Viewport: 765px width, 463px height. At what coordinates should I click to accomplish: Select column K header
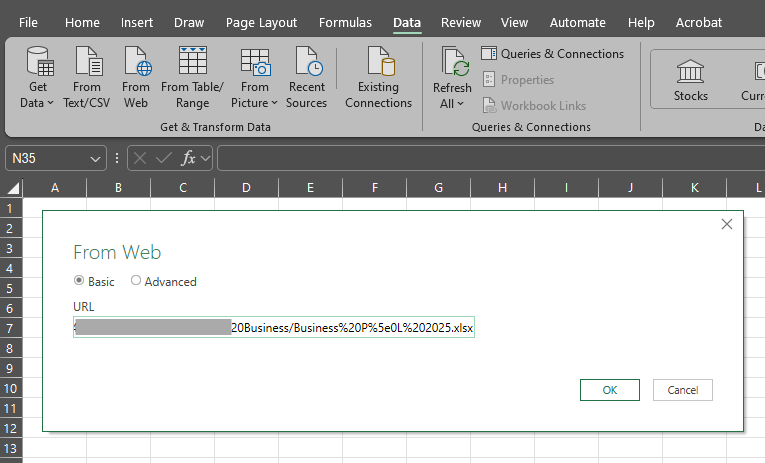coord(694,188)
